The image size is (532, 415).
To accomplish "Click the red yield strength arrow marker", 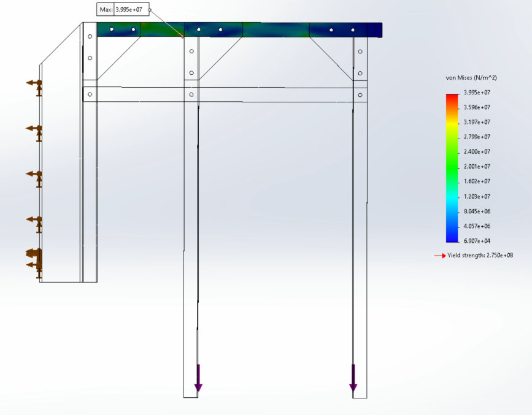I will pyautogui.click(x=440, y=256).
